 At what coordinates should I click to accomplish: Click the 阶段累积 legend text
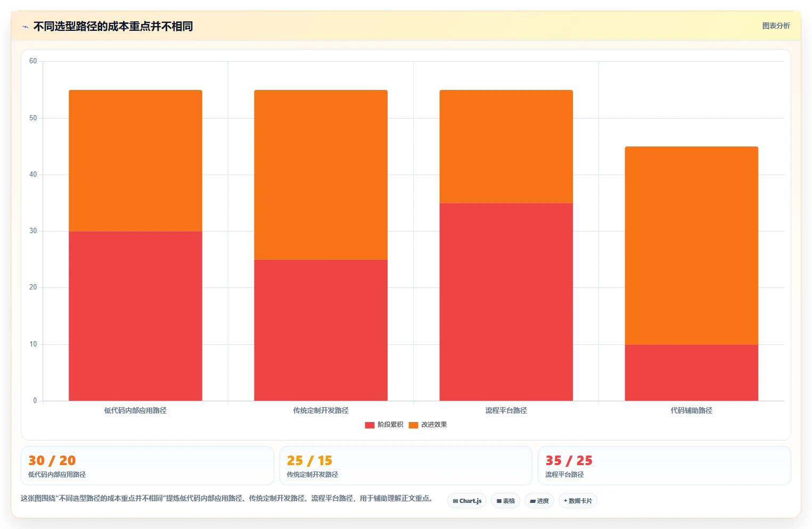[x=390, y=425]
